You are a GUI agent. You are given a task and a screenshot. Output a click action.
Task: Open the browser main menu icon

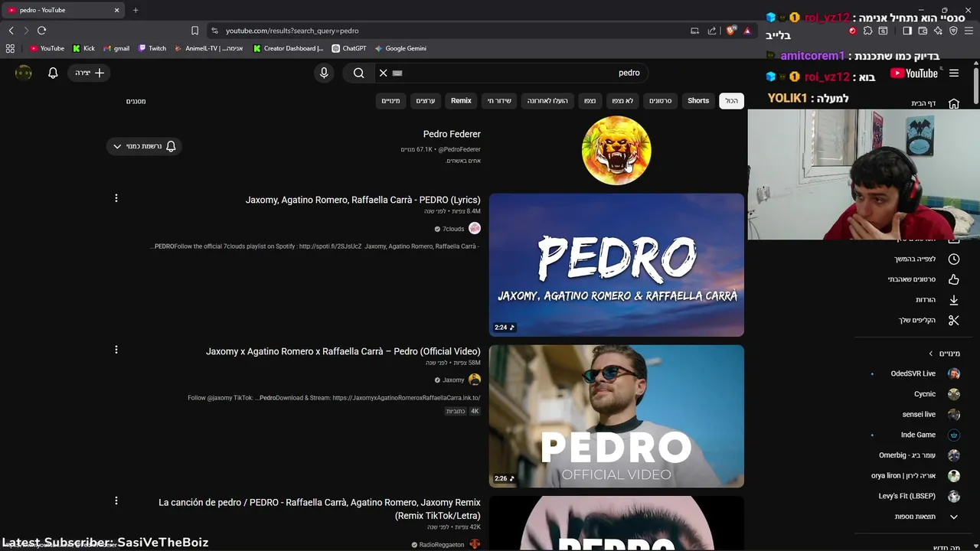969,31
